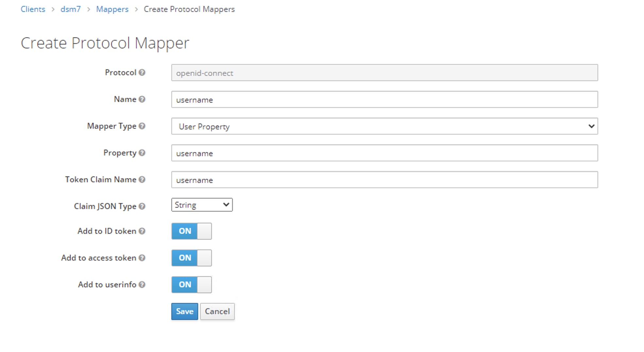Click the Add to ID token label
644x352 pixels.
tap(107, 231)
